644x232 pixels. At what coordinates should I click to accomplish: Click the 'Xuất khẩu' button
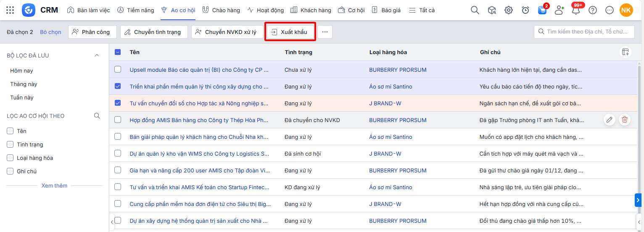coord(290,32)
